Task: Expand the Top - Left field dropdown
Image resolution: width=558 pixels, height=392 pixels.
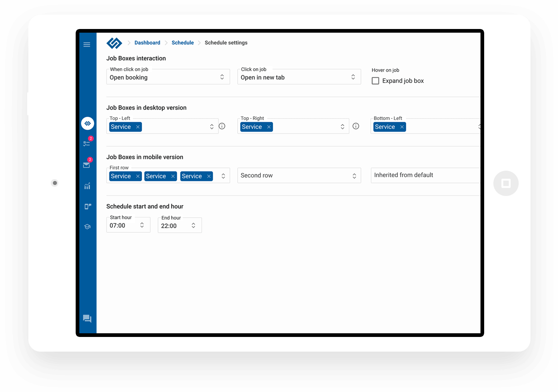Action: tap(212, 127)
